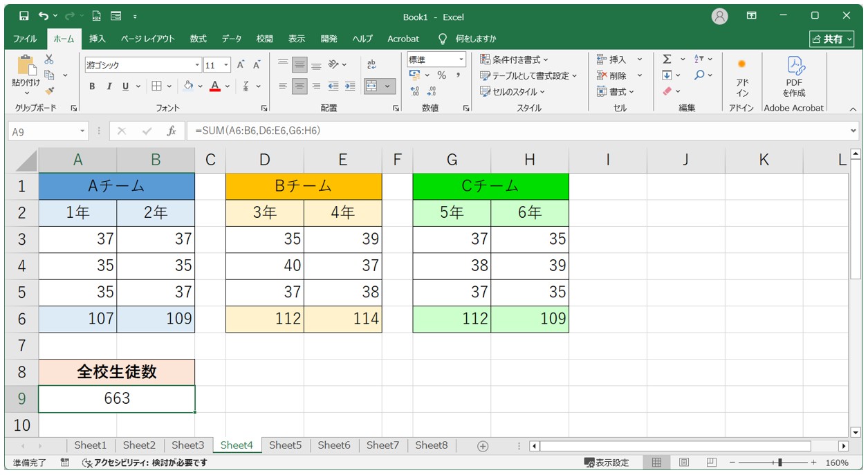Click the Find and Select magnifier icon
The width and height of the screenshot is (868, 475).
pos(699,75)
